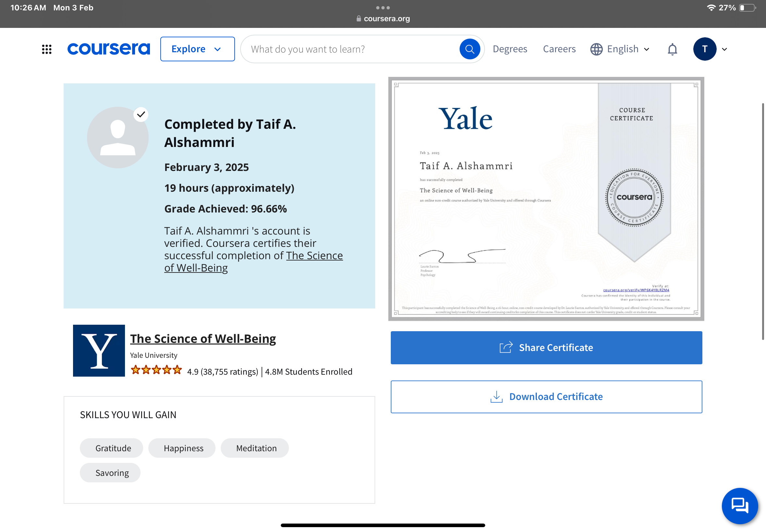Image resolution: width=766 pixels, height=532 pixels.
Task: Open notifications bell
Action: click(x=672, y=49)
